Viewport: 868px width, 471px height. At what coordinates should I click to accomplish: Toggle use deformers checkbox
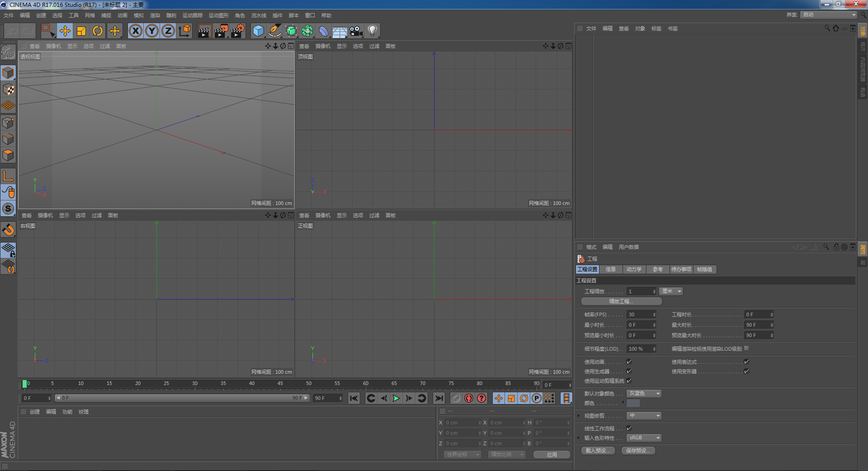click(x=746, y=371)
